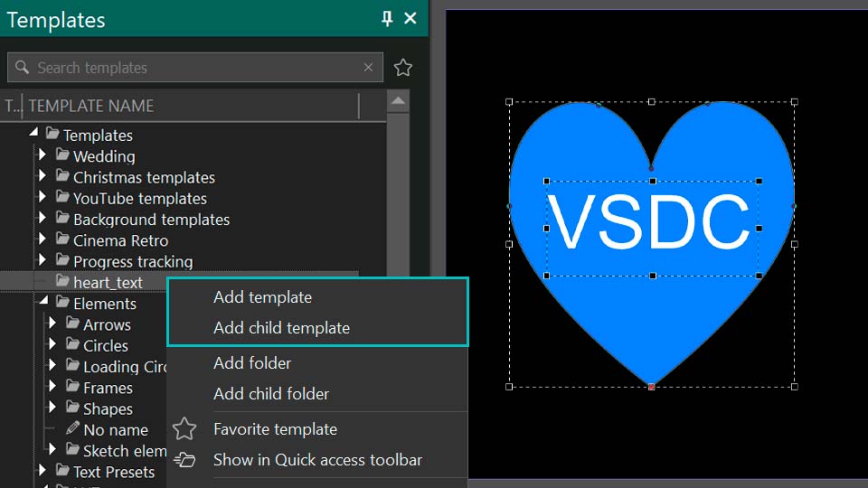Expand the Wedding folder
The height and width of the screenshot is (488, 868).
42,155
